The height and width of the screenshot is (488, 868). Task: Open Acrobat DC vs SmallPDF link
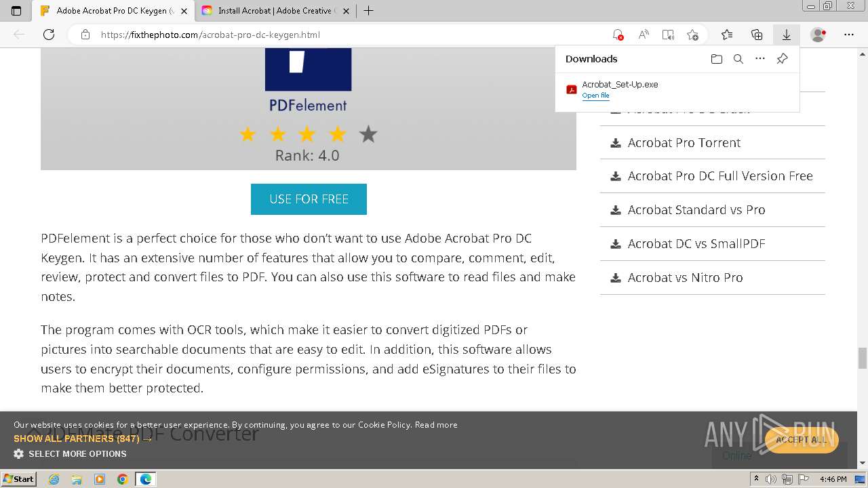pos(696,244)
